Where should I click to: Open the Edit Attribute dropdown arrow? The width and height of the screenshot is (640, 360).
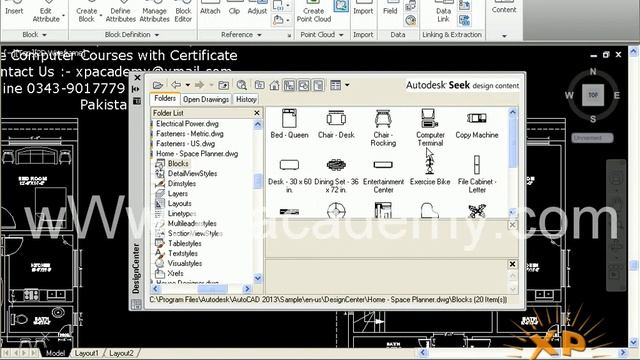pyautogui.click(x=64, y=16)
